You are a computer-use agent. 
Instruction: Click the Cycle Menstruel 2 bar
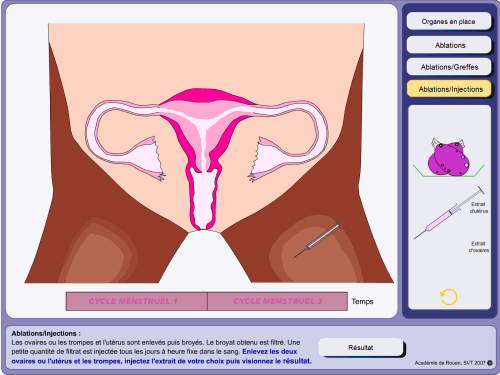[277, 301]
